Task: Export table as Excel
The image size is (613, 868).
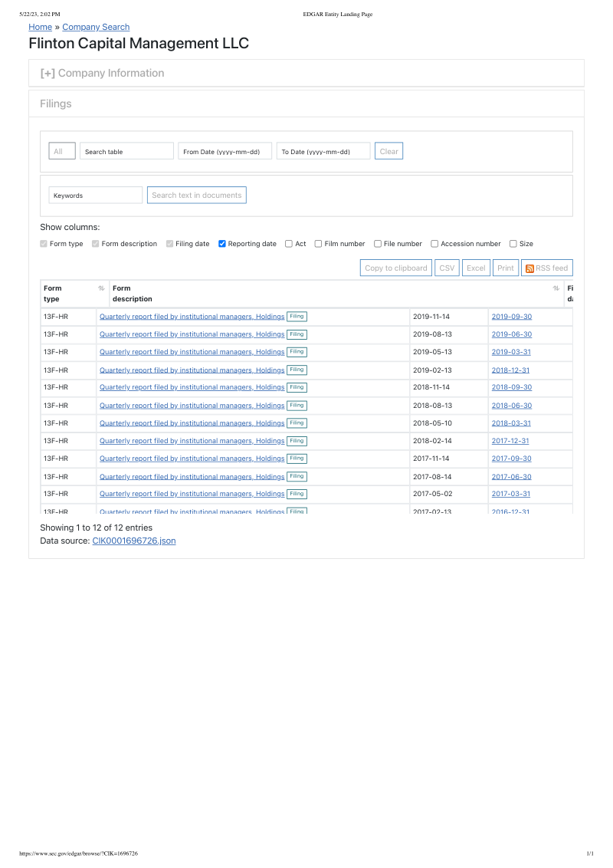Action: [476, 268]
